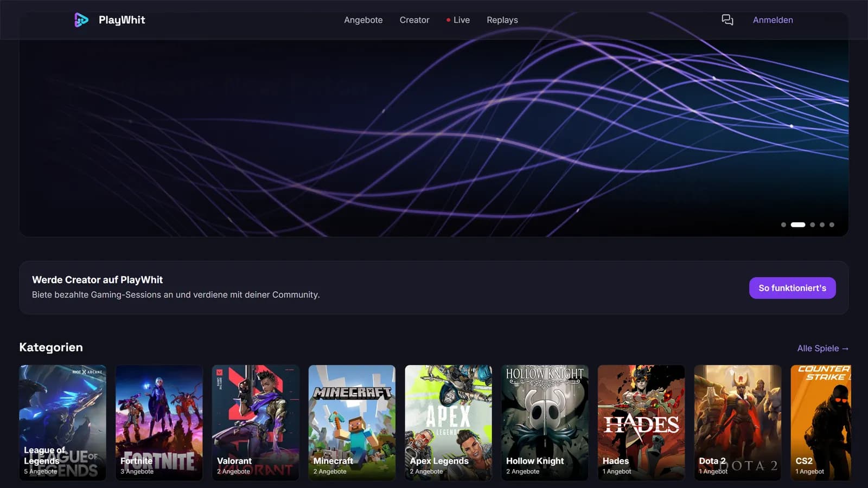Open the Angebote menu item
The width and height of the screenshot is (868, 488).
[x=363, y=20]
